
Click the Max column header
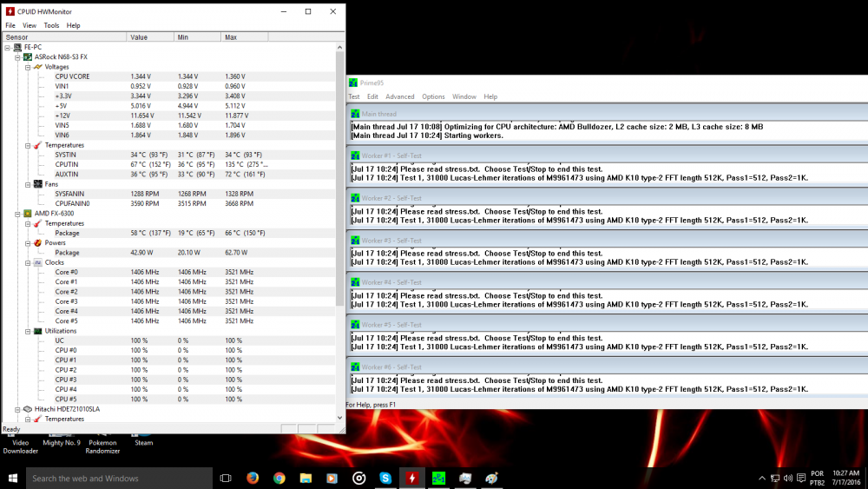point(231,37)
